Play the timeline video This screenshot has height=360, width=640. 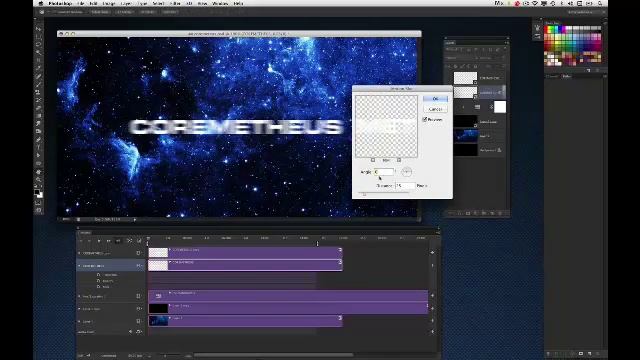click(x=99, y=241)
